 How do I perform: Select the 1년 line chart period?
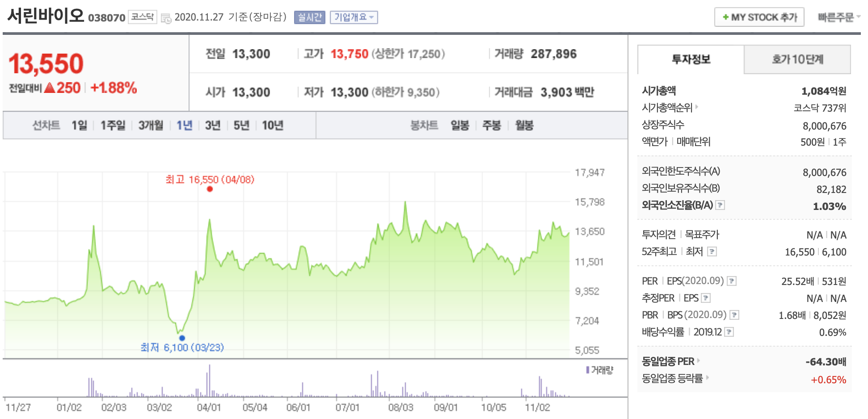[184, 126]
